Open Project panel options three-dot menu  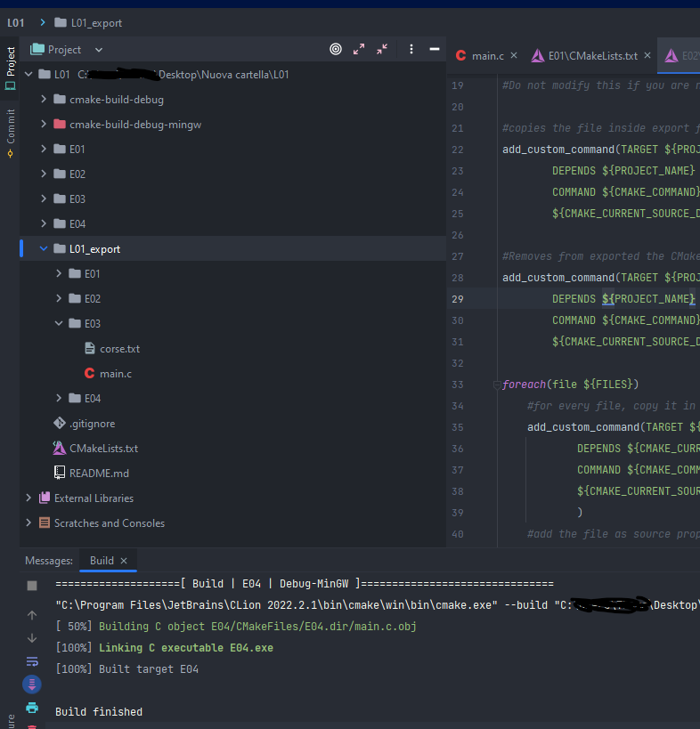point(411,49)
